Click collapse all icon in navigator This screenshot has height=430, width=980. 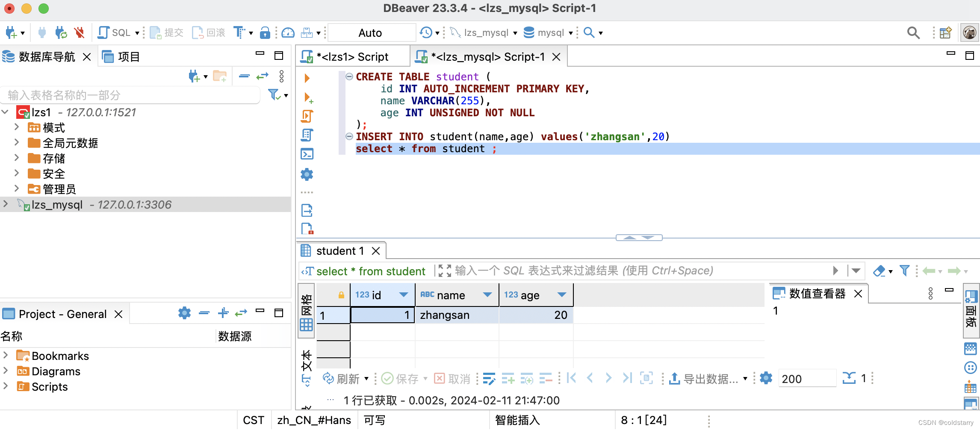pos(244,76)
